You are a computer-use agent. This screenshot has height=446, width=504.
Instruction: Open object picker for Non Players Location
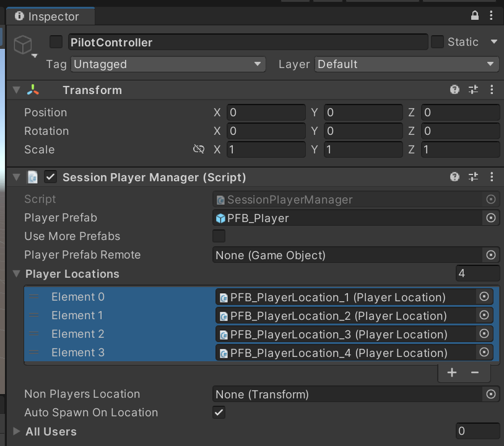491,394
